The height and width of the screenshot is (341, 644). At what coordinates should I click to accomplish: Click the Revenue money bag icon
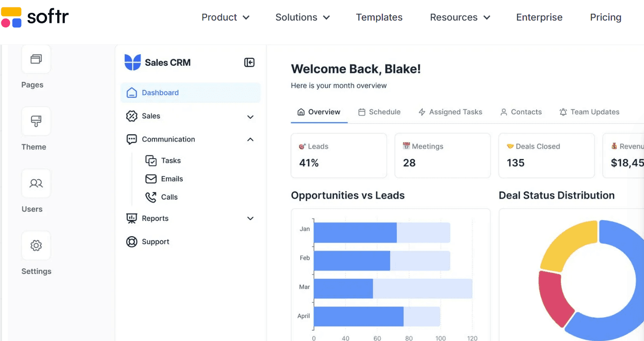614,146
